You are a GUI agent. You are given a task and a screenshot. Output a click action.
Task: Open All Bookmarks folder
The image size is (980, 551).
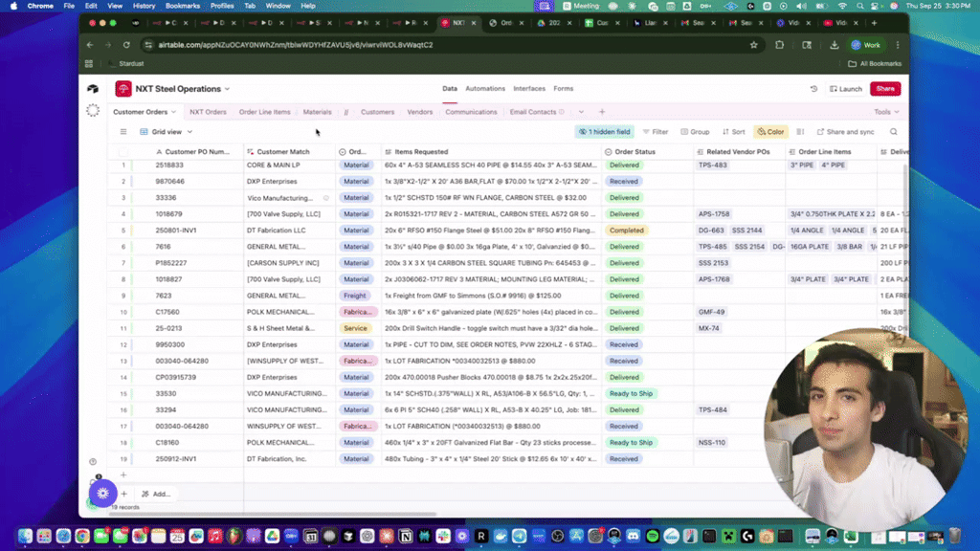click(875, 64)
